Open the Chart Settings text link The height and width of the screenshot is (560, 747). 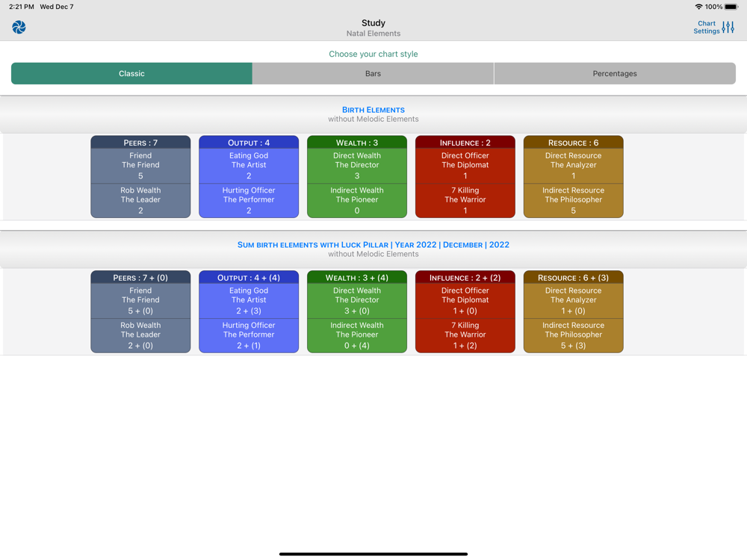pyautogui.click(x=707, y=27)
